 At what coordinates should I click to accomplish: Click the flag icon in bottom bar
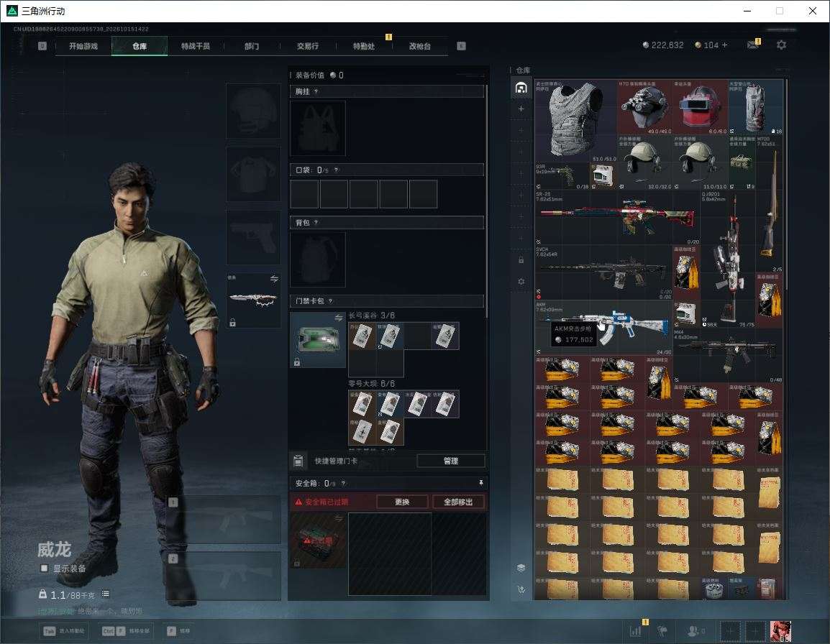[662, 630]
